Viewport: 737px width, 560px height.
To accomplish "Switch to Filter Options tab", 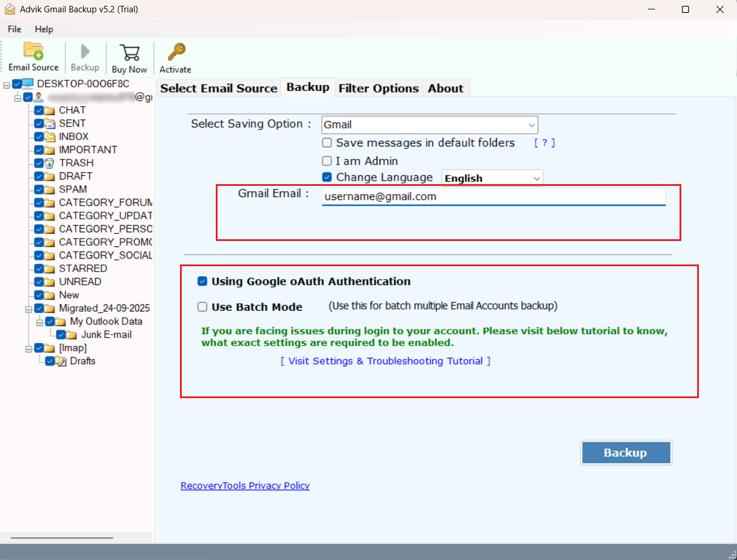I will pyautogui.click(x=379, y=88).
